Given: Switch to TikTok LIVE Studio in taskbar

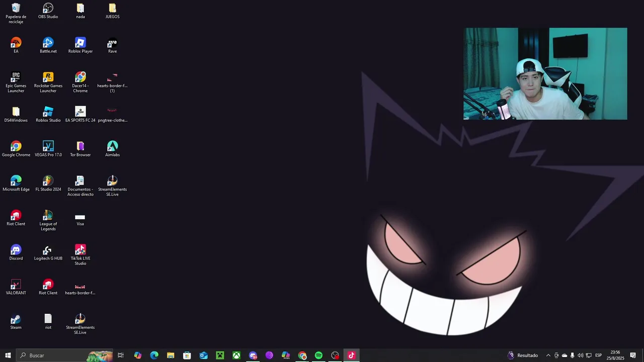Looking at the screenshot, I should click(352, 355).
